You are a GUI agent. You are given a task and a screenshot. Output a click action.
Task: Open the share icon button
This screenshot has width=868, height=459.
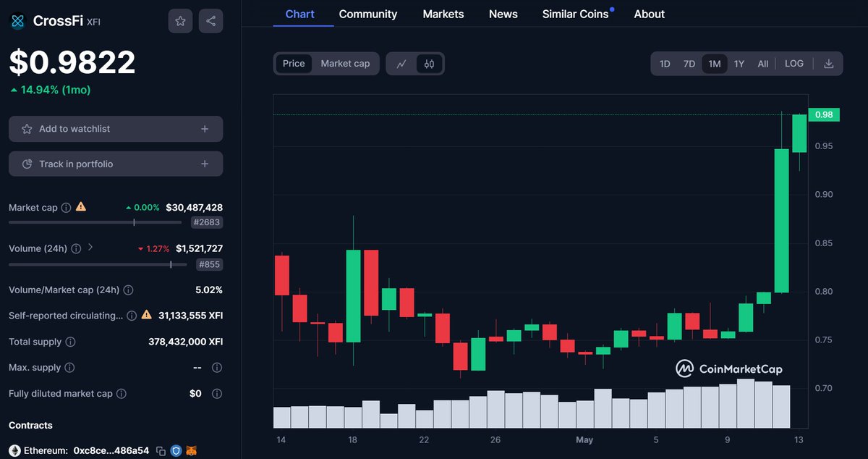tap(211, 21)
